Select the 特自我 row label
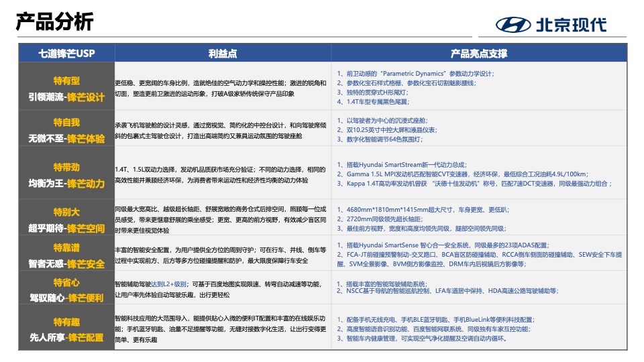Viewport: 644px width, 362px height. pos(66,122)
